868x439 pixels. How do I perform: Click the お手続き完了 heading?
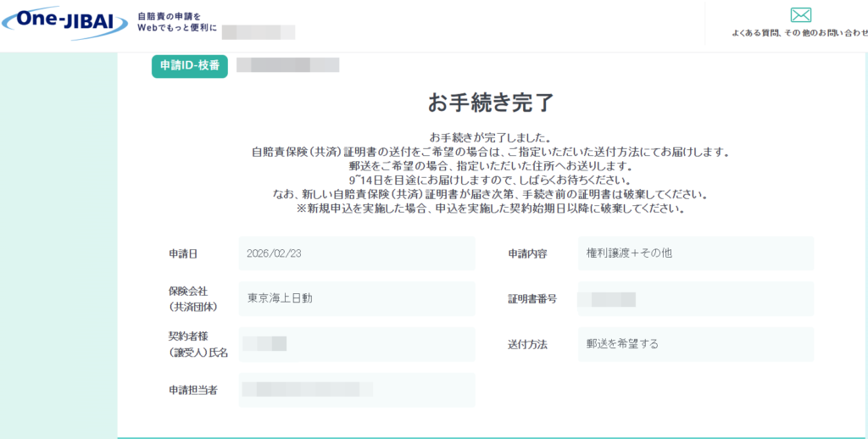point(491,103)
